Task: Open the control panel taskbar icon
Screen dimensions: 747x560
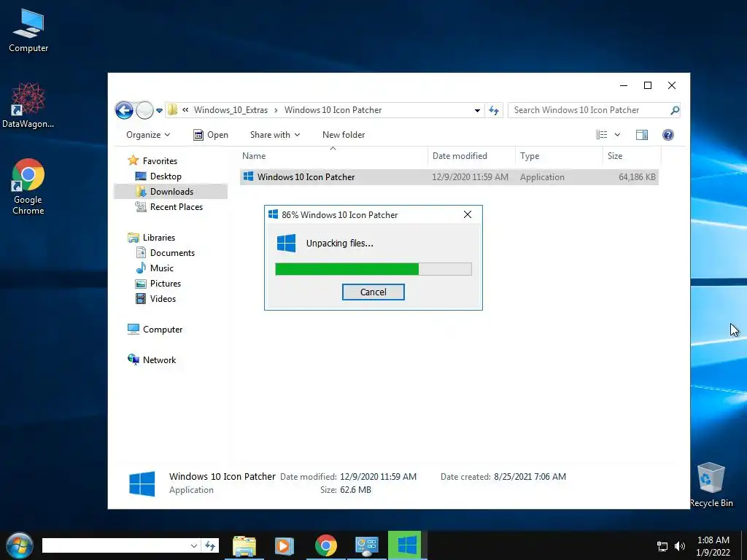Action: pyautogui.click(x=366, y=545)
